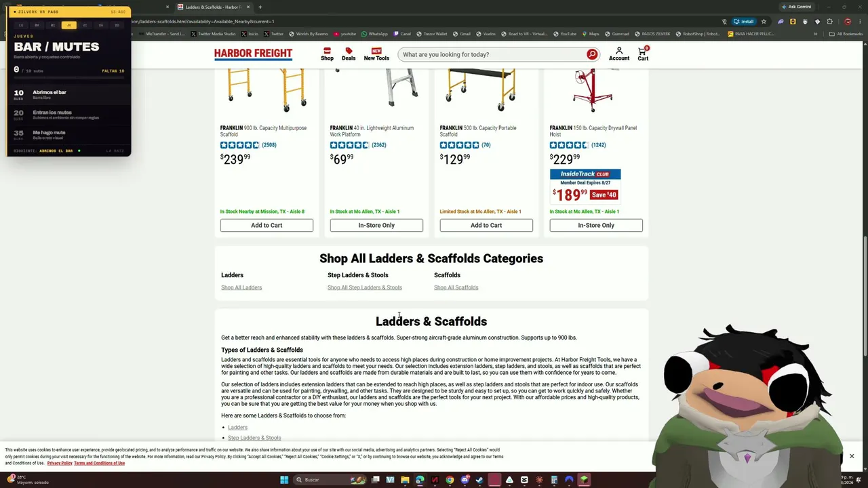This screenshot has height=488, width=868.
Task: Open the New Tools icon
Action: point(376,54)
